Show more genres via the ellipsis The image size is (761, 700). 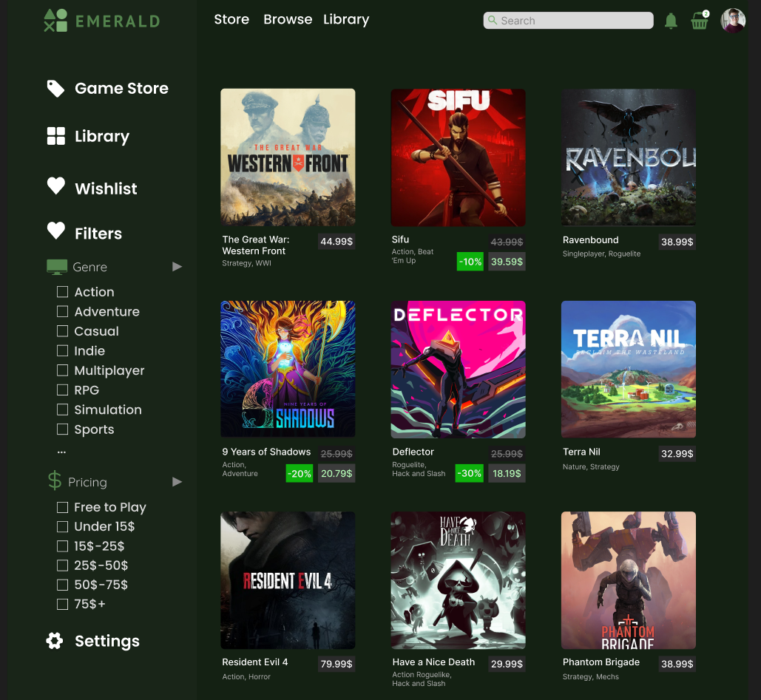click(61, 452)
